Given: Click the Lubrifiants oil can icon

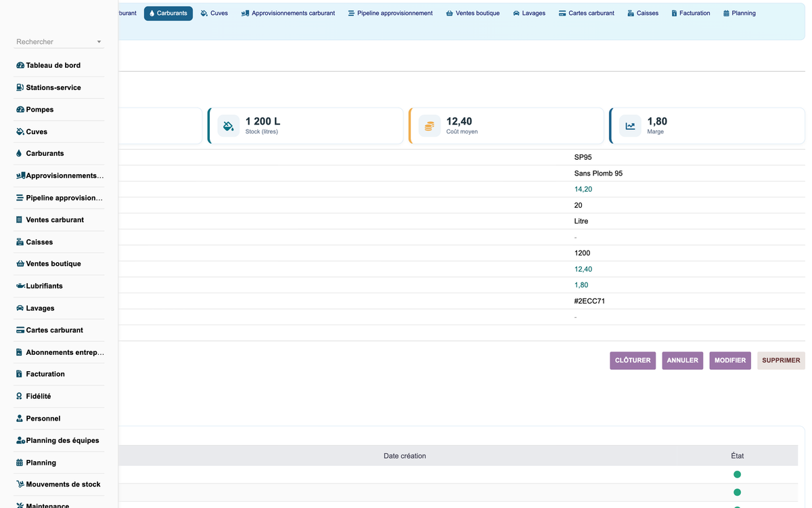Looking at the screenshot, I should click(x=21, y=286).
